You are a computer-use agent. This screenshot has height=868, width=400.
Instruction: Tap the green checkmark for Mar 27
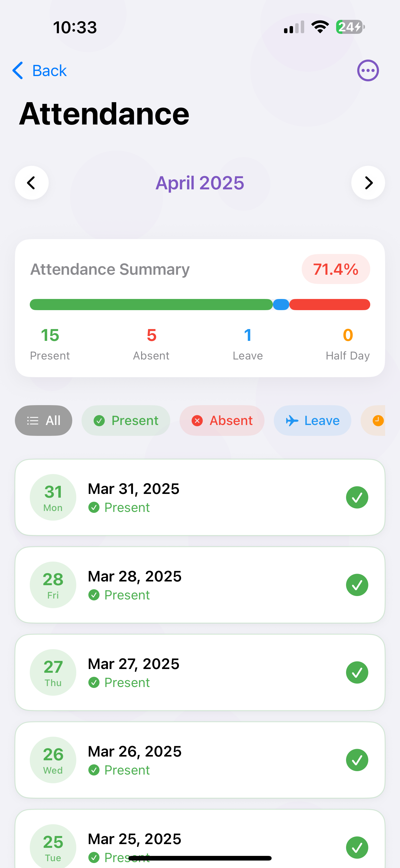pyautogui.click(x=357, y=672)
